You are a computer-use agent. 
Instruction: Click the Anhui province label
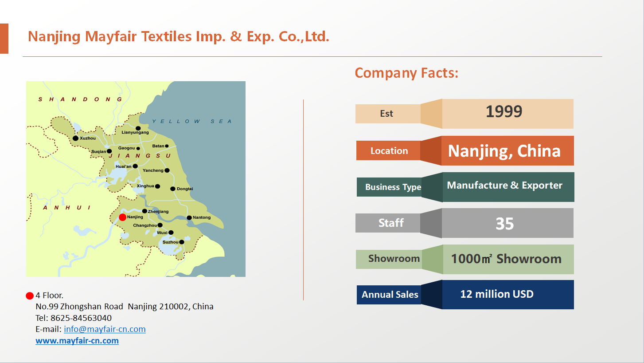(66, 207)
